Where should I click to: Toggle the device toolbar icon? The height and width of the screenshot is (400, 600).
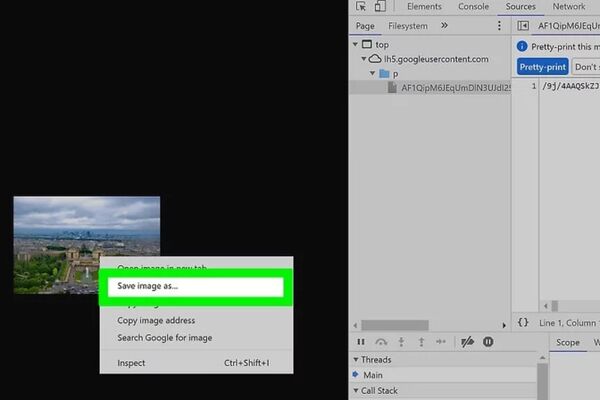(x=379, y=6)
